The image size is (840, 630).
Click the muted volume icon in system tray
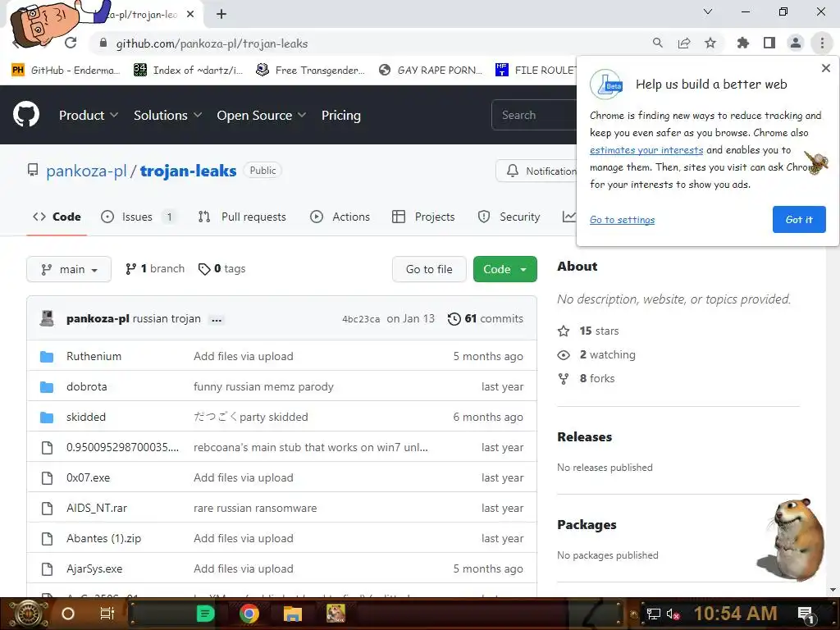[673, 614]
